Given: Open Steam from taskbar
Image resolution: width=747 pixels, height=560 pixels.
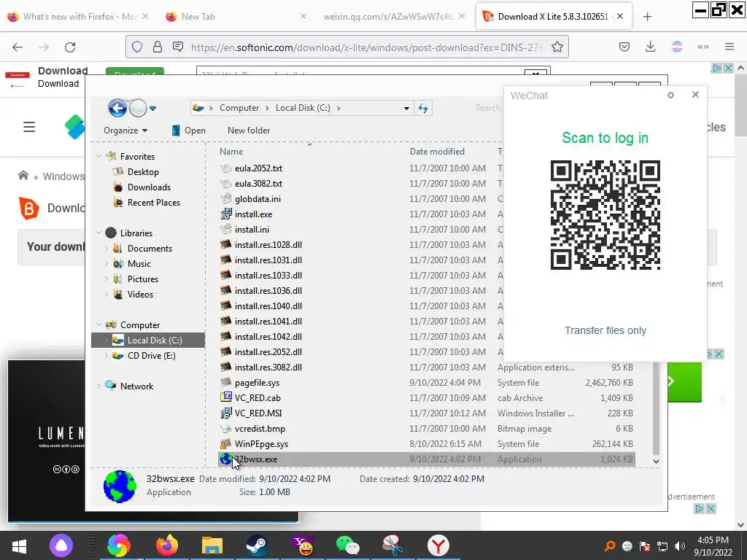Looking at the screenshot, I should click(x=257, y=545).
